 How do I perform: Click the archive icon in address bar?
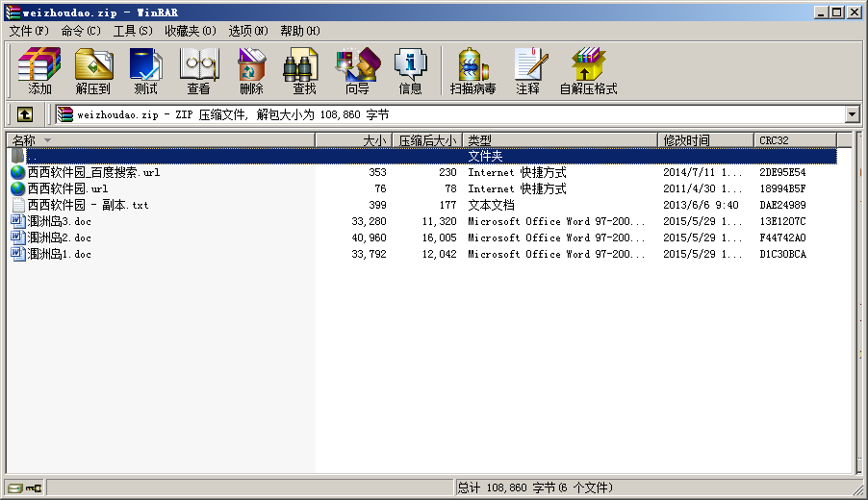[65, 114]
